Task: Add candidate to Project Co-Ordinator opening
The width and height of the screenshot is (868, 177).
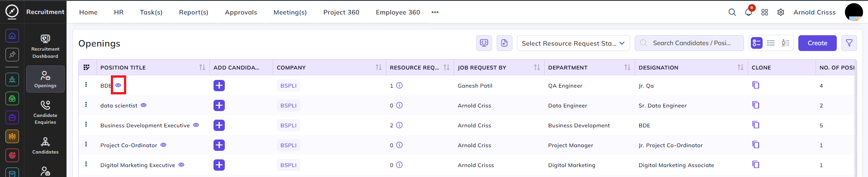Action: (x=219, y=145)
